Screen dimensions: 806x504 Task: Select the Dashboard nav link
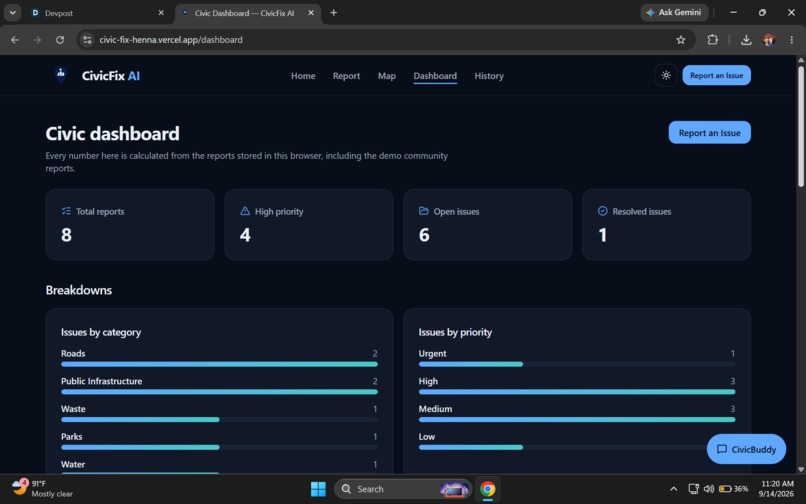435,76
